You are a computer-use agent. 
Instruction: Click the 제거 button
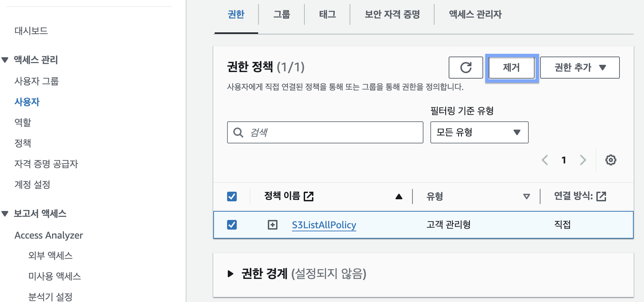click(x=511, y=68)
